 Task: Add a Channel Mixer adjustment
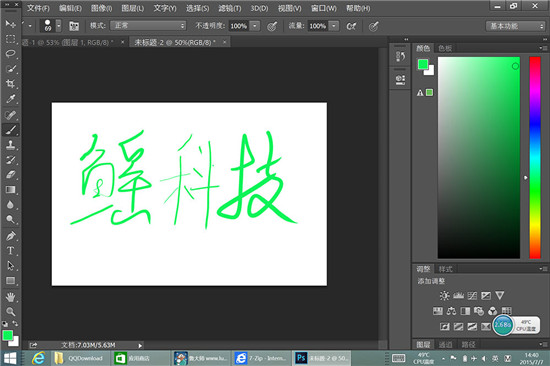tap(492, 311)
